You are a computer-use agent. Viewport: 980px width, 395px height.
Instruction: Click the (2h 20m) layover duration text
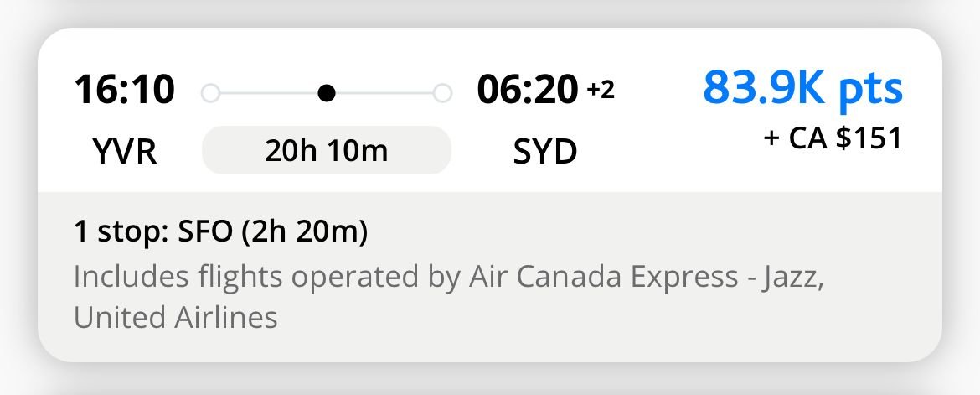(x=304, y=232)
